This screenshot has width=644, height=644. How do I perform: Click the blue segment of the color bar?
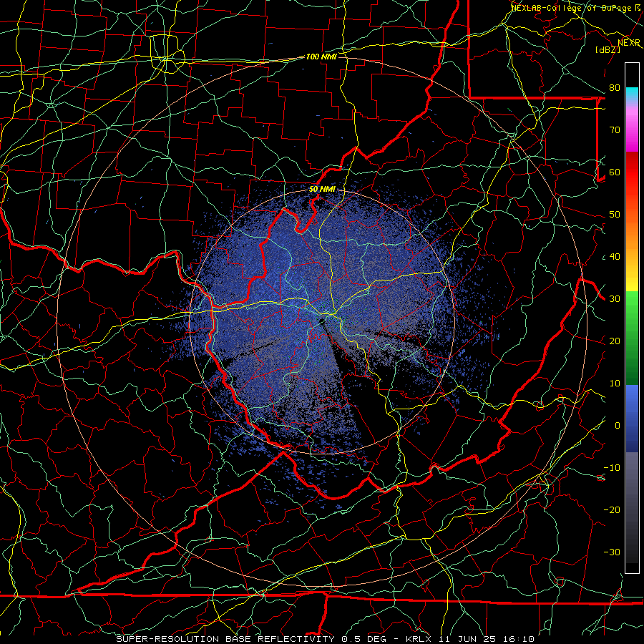632,418
